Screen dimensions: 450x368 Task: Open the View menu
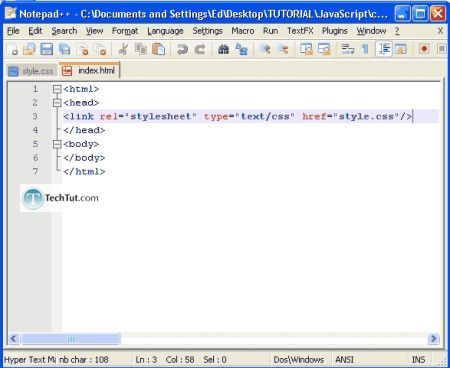95,31
